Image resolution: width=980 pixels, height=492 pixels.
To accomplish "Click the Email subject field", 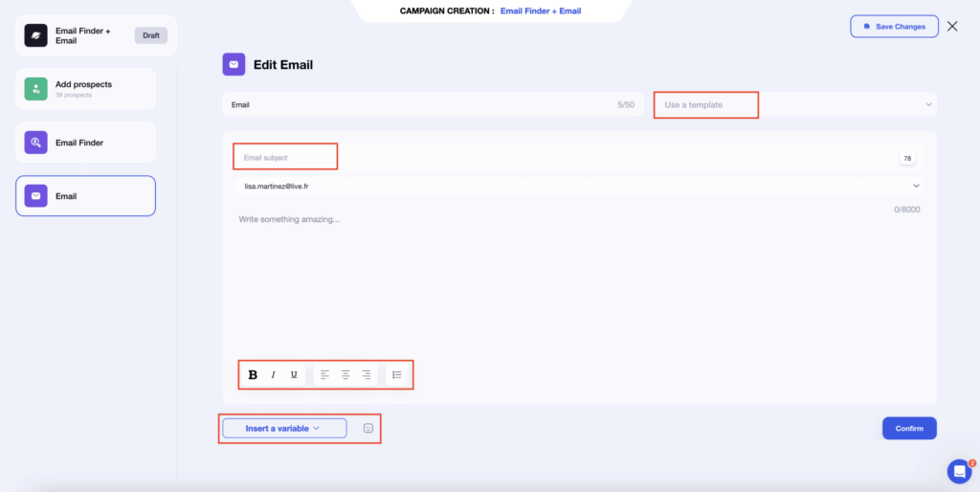I will pyautogui.click(x=479, y=157).
